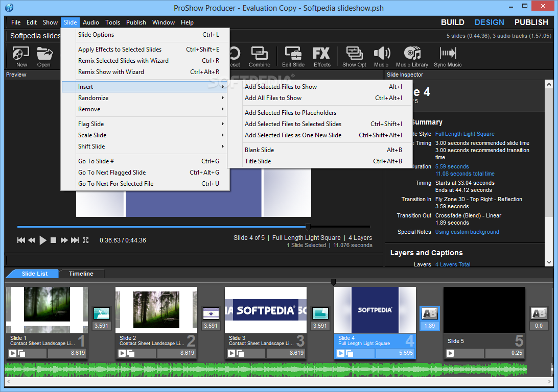Open the Full Length Light Square style link
This screenshot has width=558, height=392.
point(465,134)
